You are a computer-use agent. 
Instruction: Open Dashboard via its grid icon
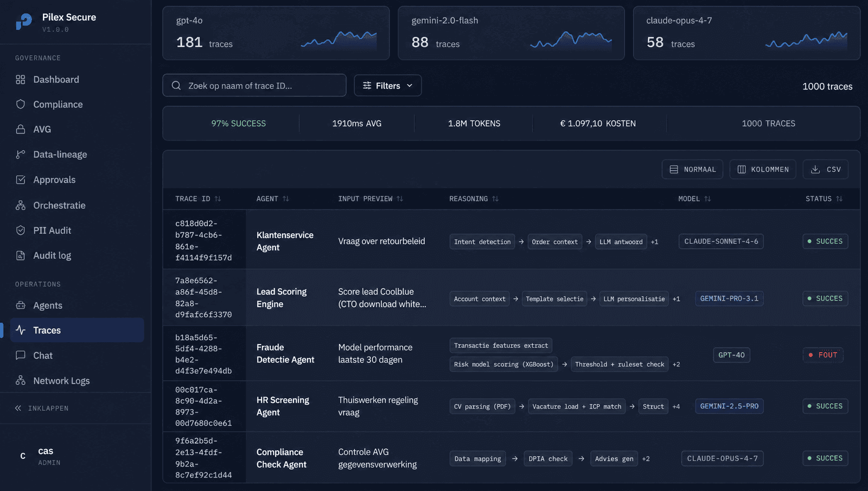pyautogui.click(x=21, y=80)
